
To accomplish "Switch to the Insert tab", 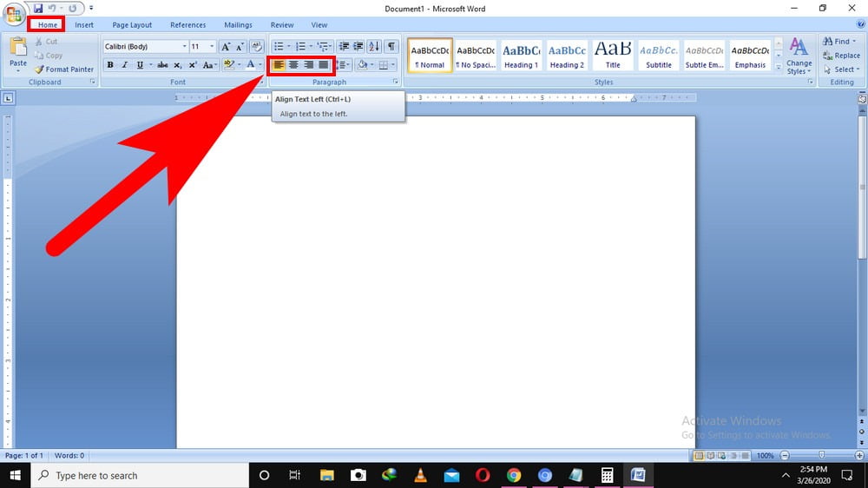I will click(84, 25).
